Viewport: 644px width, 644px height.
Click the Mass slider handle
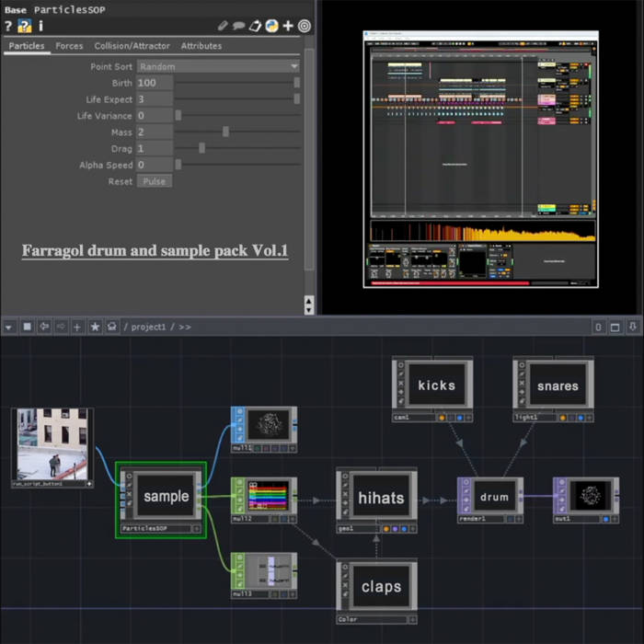coord(225,132)
